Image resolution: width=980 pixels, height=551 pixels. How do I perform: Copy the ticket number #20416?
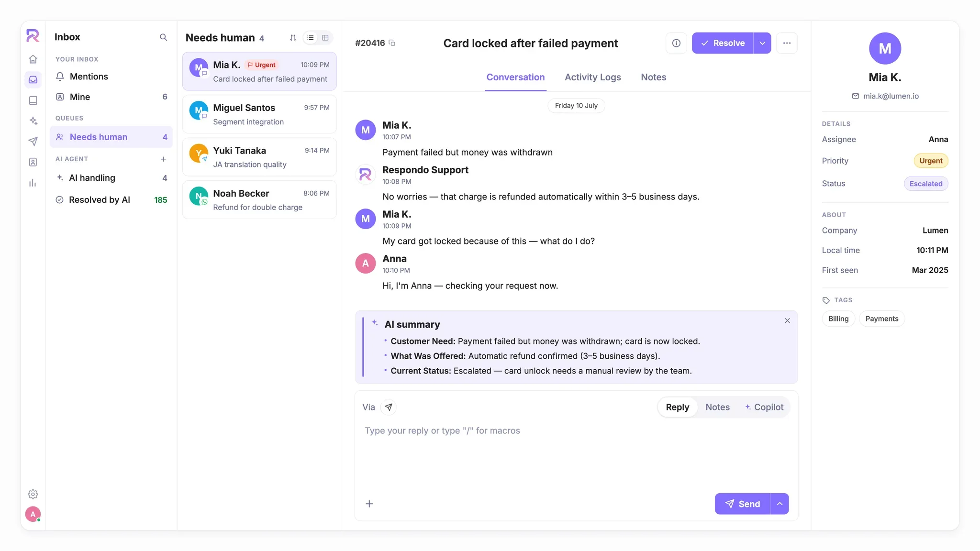(392, 43)
